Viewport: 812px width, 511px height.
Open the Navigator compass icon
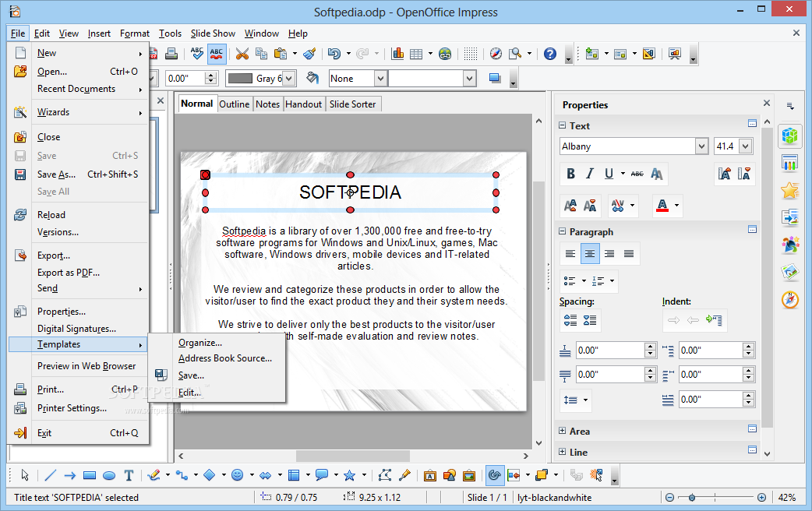496,53
